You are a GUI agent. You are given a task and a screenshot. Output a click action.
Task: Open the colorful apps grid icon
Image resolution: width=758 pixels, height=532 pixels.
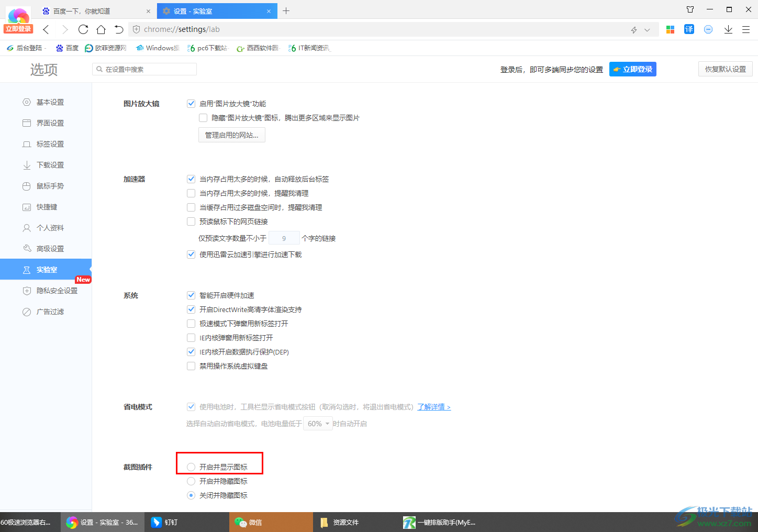pyautogui.click(x=670, y=30)
